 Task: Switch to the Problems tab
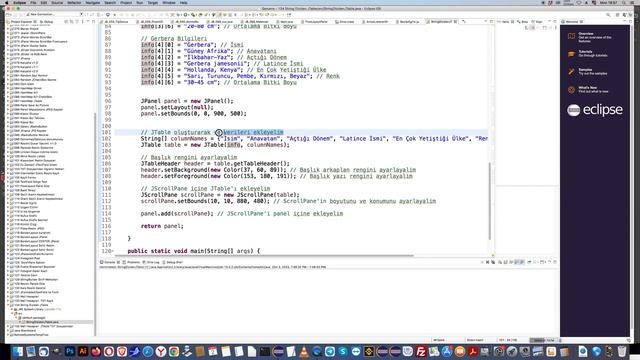click(x=131, y=262)
